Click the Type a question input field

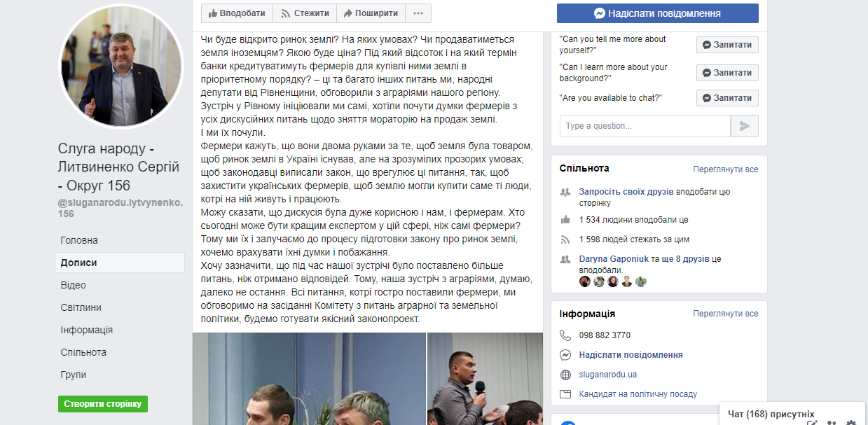[645, 126]
